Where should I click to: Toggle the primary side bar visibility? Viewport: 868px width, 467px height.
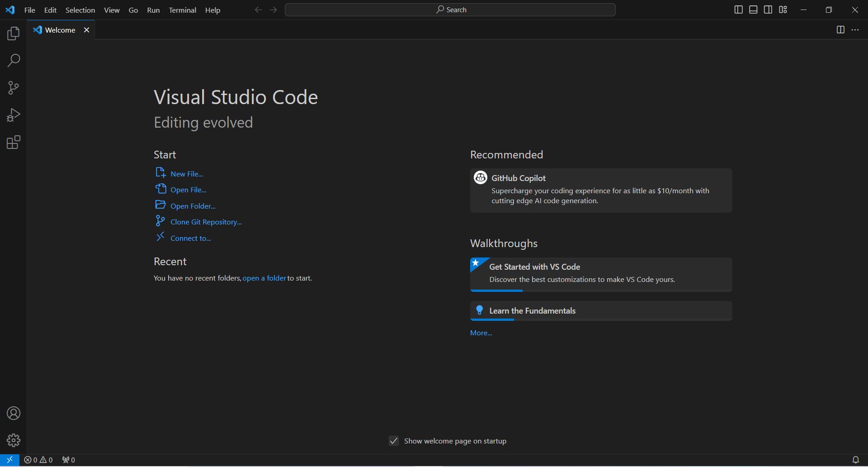coord(738,9)
